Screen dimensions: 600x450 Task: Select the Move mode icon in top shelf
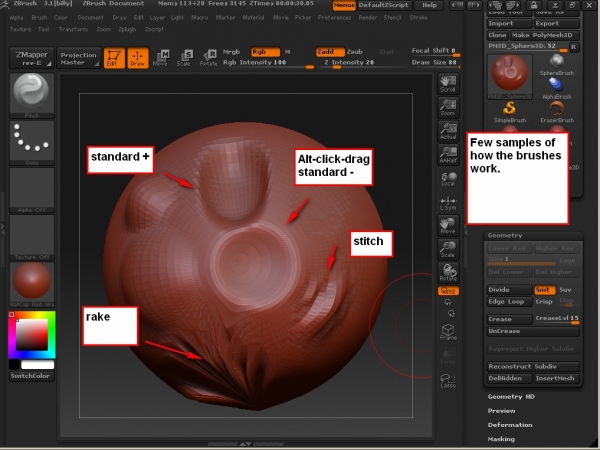(161, 58)
